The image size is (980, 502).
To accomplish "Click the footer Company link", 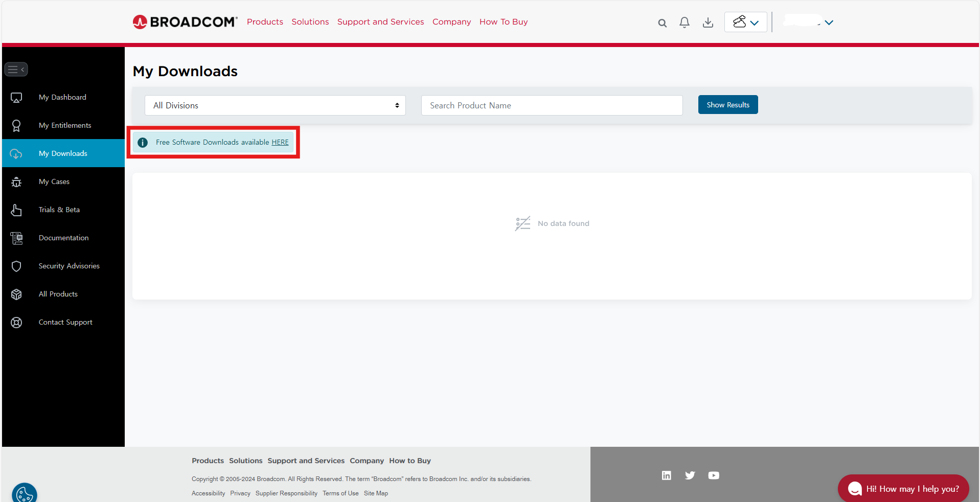I will pos(367,461).
